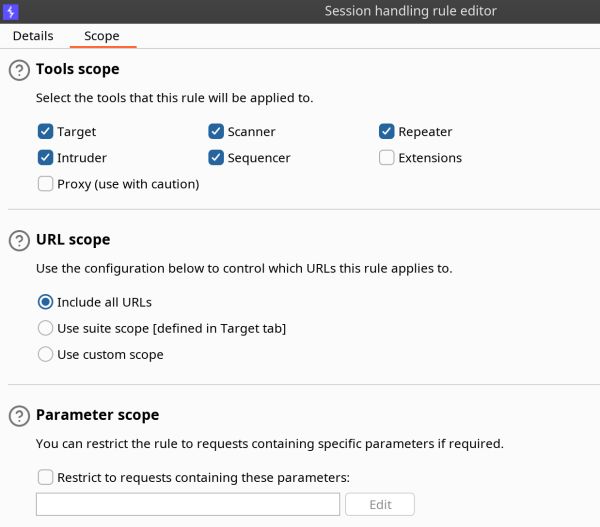Click the parameters text field
Viewport: 600px width, 527px height.
coord(188,504)
